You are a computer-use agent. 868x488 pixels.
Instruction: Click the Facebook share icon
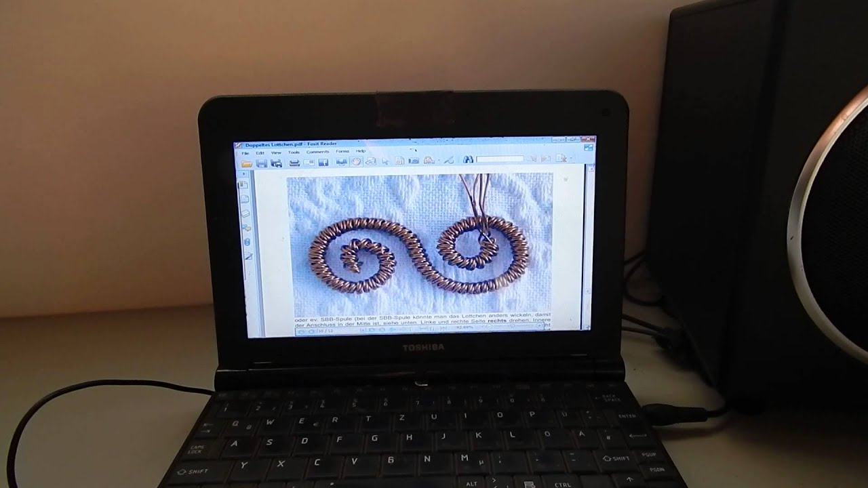[323, 163]
